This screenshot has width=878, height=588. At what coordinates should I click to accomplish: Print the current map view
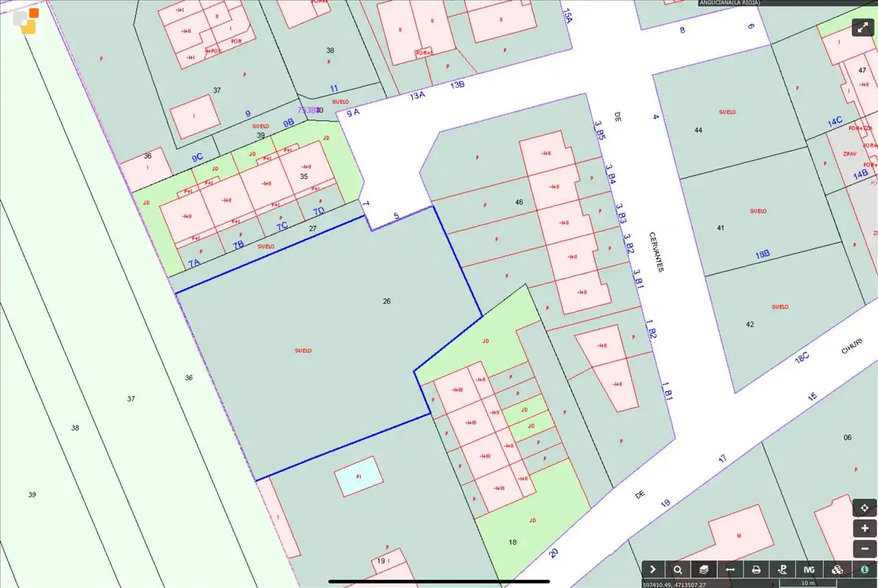tap(756, 569)
